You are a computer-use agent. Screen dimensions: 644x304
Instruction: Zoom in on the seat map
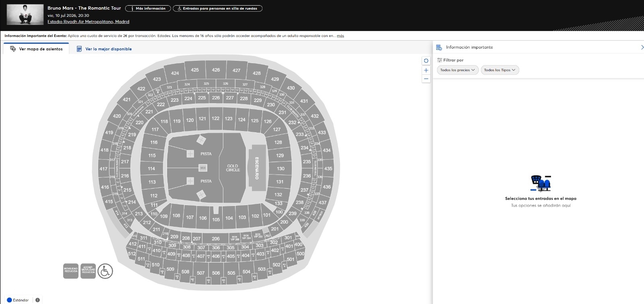[426, 70]
